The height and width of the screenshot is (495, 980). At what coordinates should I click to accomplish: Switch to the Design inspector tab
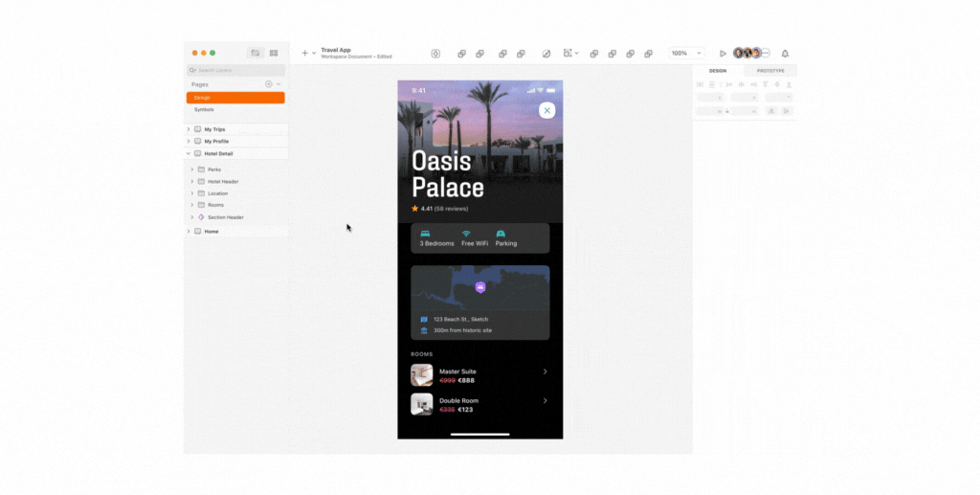pyautogui.click(x=718, y=71)
